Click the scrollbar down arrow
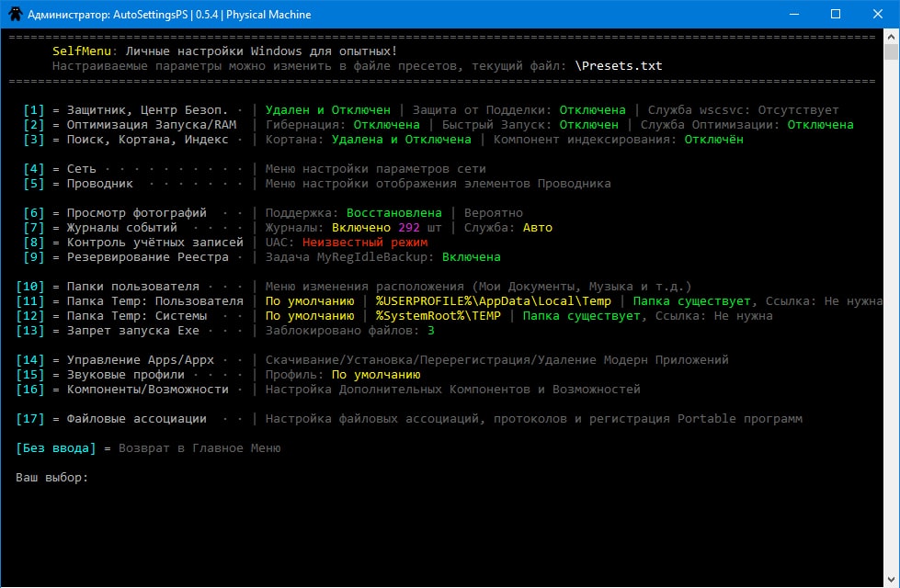Screen dimensions: 900x588 tap(891, 579)
